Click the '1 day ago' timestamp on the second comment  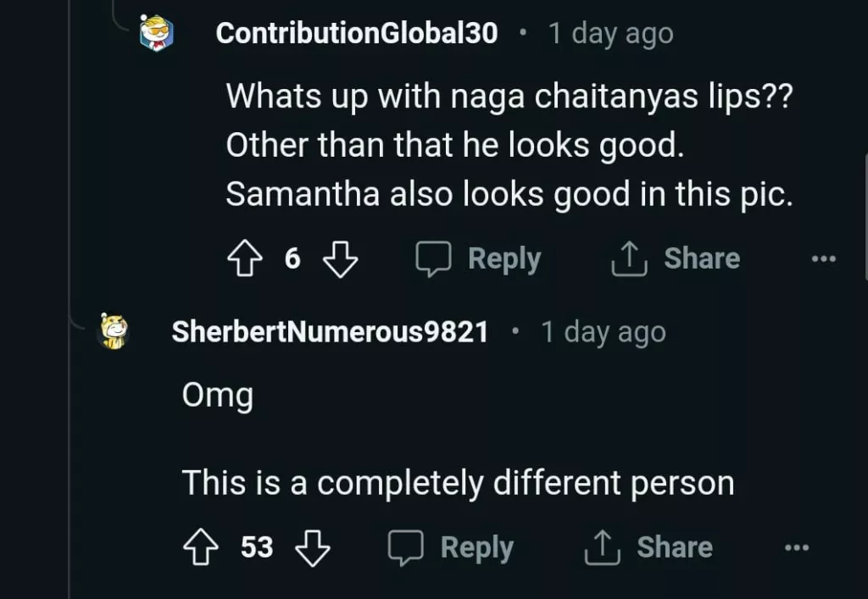tap(604, 332)
